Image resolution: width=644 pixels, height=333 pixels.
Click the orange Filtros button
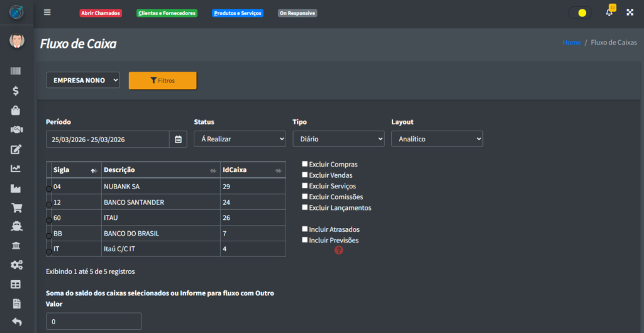click(x=163, y=80)
